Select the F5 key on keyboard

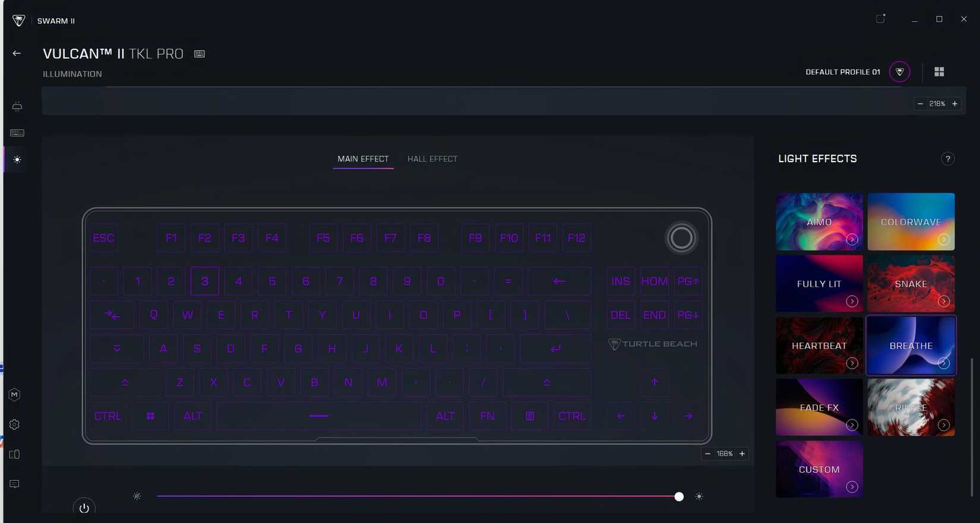pyautogui.click(x=323, y=238)
